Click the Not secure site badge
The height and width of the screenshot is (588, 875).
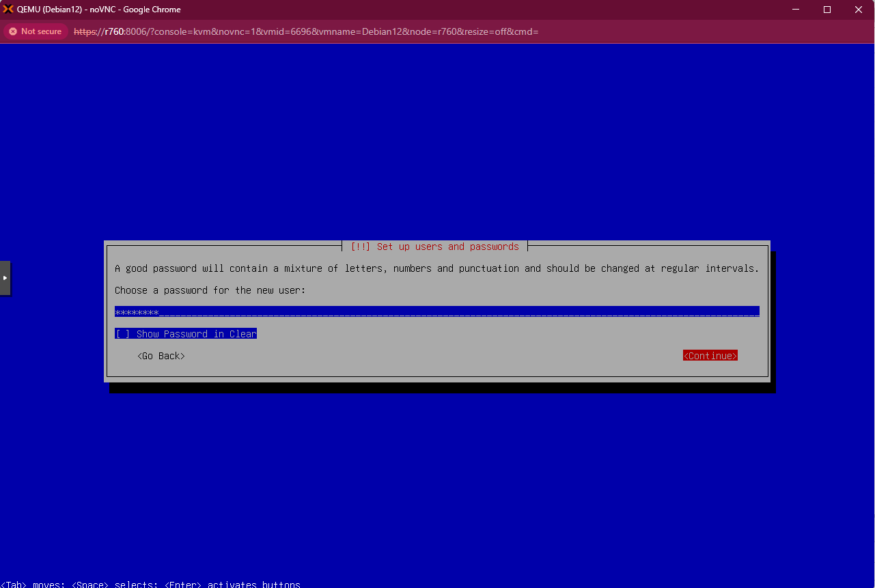(x=36, y=31)
